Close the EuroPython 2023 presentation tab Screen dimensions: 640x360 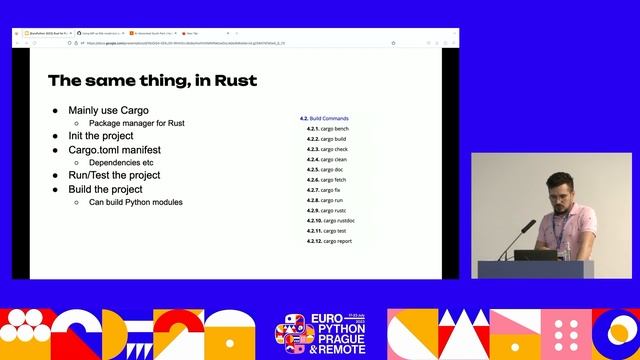pyautogui.click(x=71, y=33)
